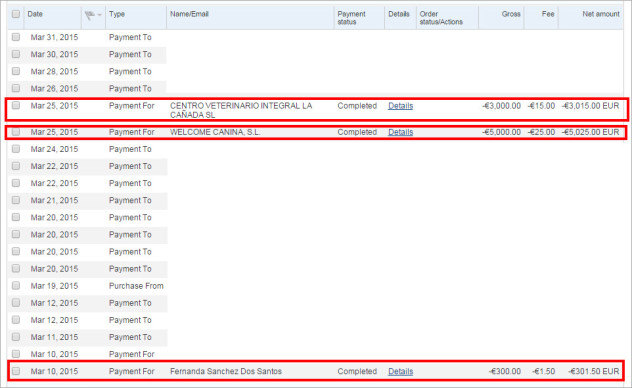Viewport: 632px width, 388px height.
Task: Click the date Mar 31, 2015
Action: (54, 37)
